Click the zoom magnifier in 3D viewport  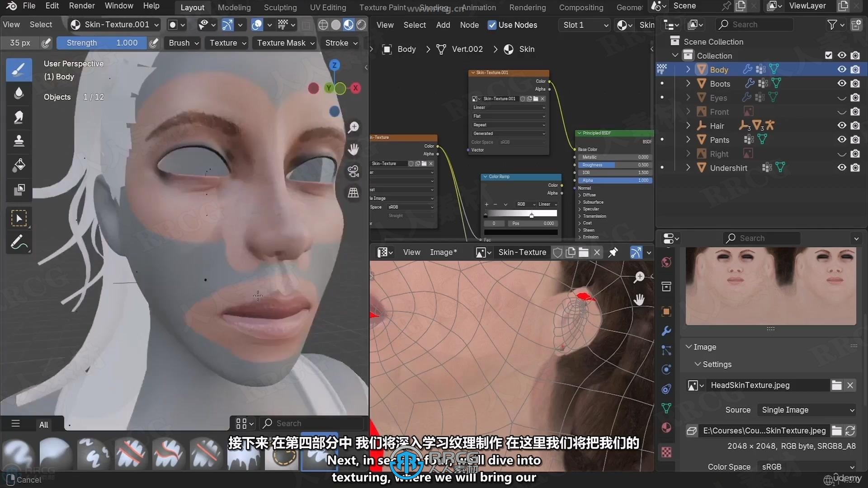pos(354,127)
